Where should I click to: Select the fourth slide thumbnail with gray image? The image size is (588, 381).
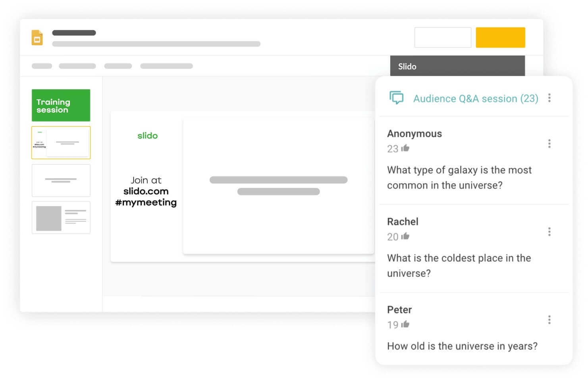click(61, 217)
